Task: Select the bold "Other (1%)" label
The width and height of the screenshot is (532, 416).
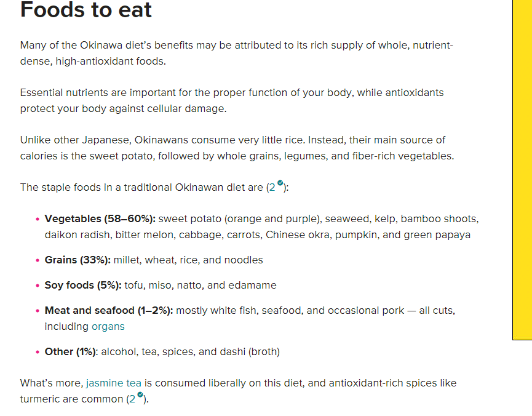Action: (x=70, y=351)
